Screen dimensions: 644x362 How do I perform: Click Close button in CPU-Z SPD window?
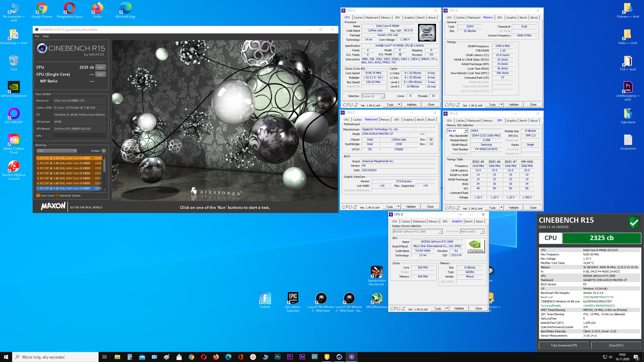coord(533,208)
